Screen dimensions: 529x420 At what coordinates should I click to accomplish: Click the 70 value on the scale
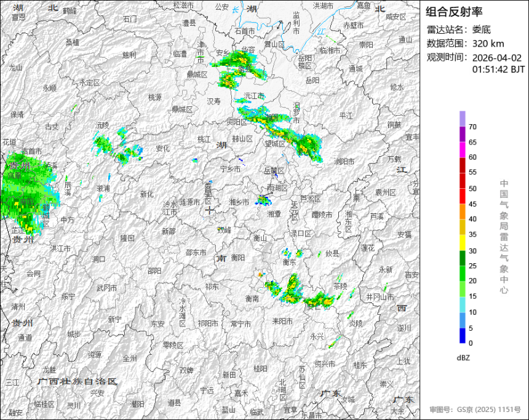point(472,127)
